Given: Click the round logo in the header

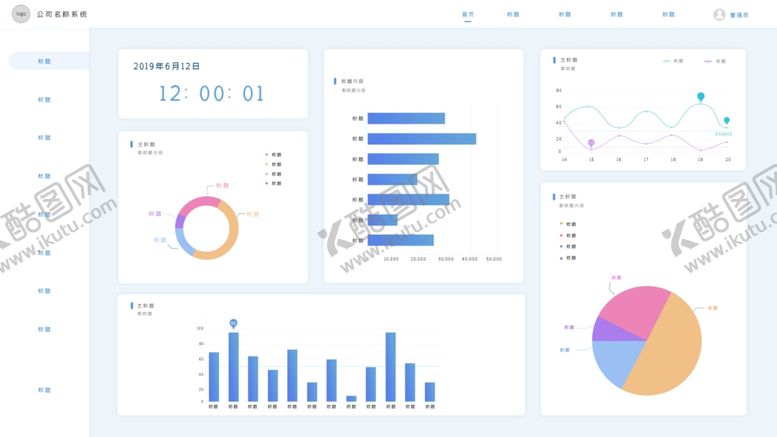Looking at the screenshot, I should pos(21,14).
